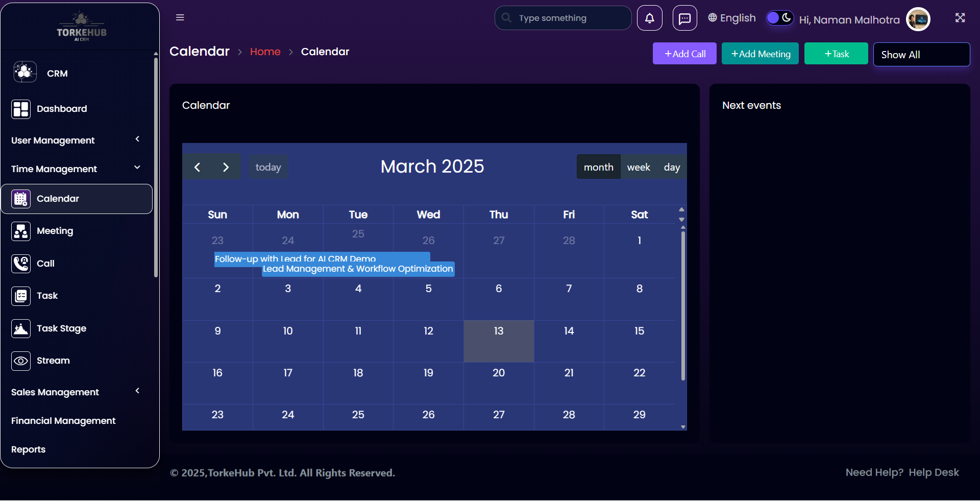Open the chat messages icon
This screenshot has width=980, height=501.
coord(684,18)
